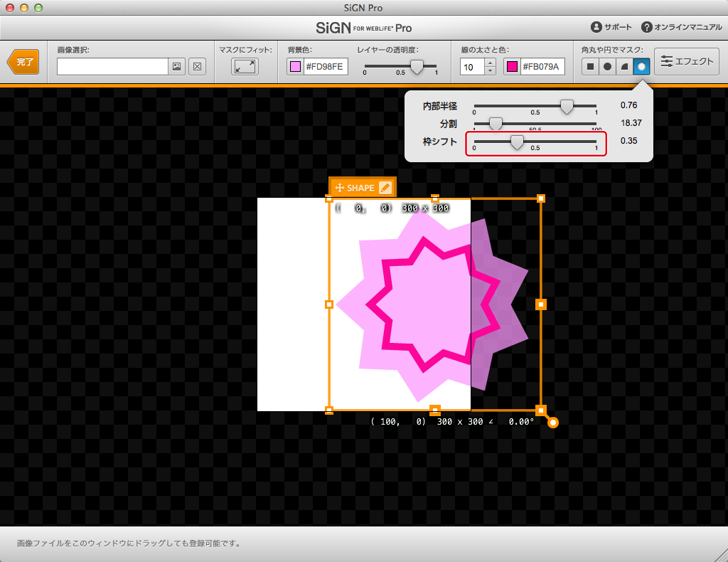The height and width of the screenshot is (562, 728).
Task: Increase line thickness with stepper up arrow
Action: pyautogui.click(x=491, y=63)
